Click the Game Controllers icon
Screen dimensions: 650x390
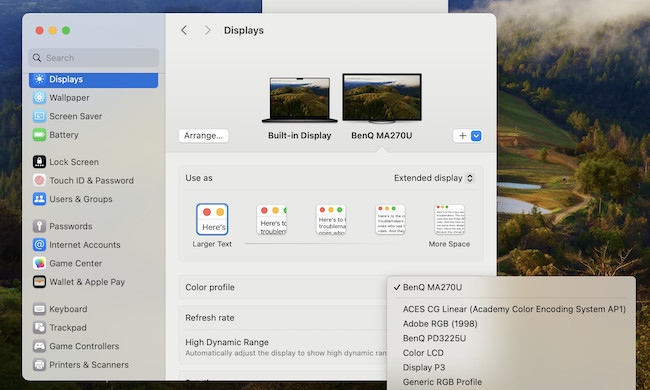coord(39,346)
